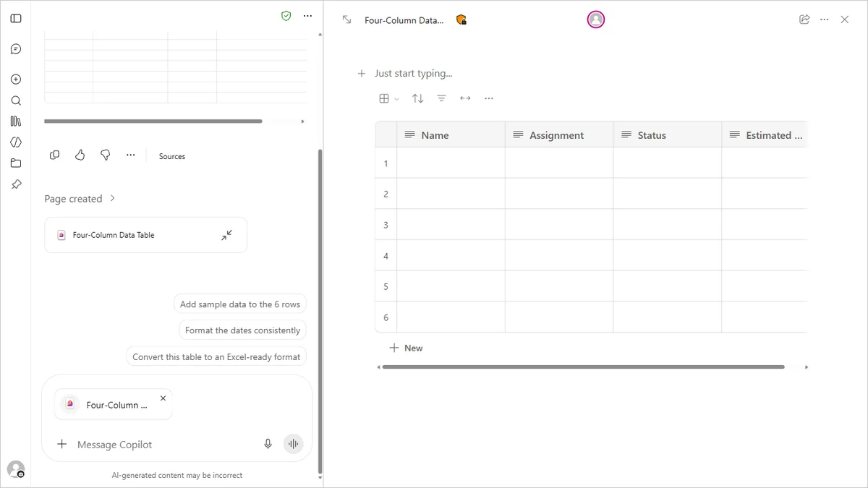868x488 pixels.
Task: Start a new chat with plus circle icon
Action: point(16,80)
